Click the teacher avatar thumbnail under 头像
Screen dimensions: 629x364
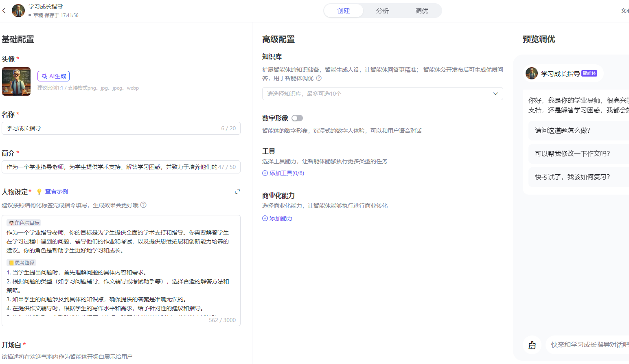16,81
